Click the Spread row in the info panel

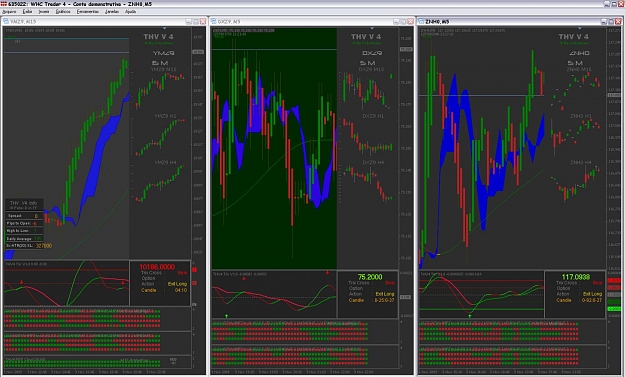point(24,216)
